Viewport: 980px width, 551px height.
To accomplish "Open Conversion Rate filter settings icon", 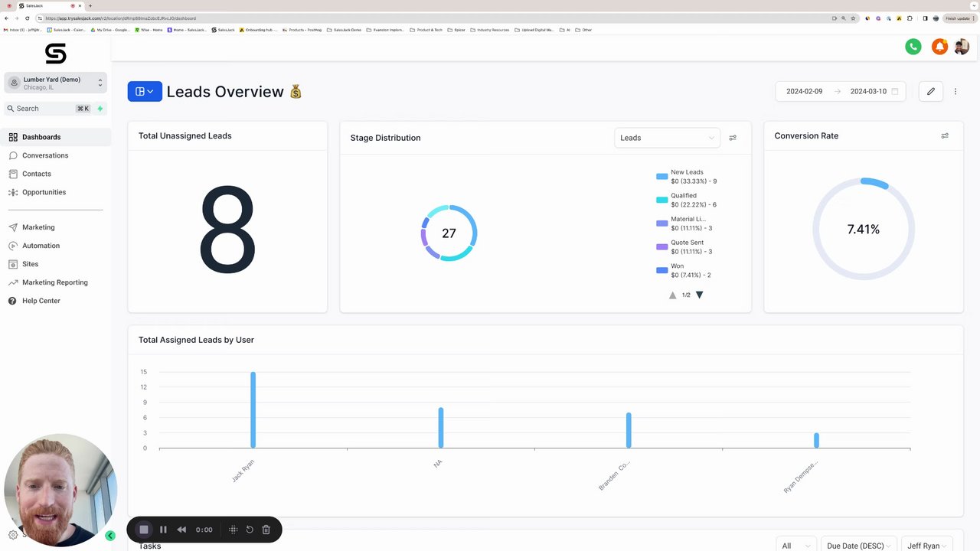I will pyautogui.click(x=945, y=135).
